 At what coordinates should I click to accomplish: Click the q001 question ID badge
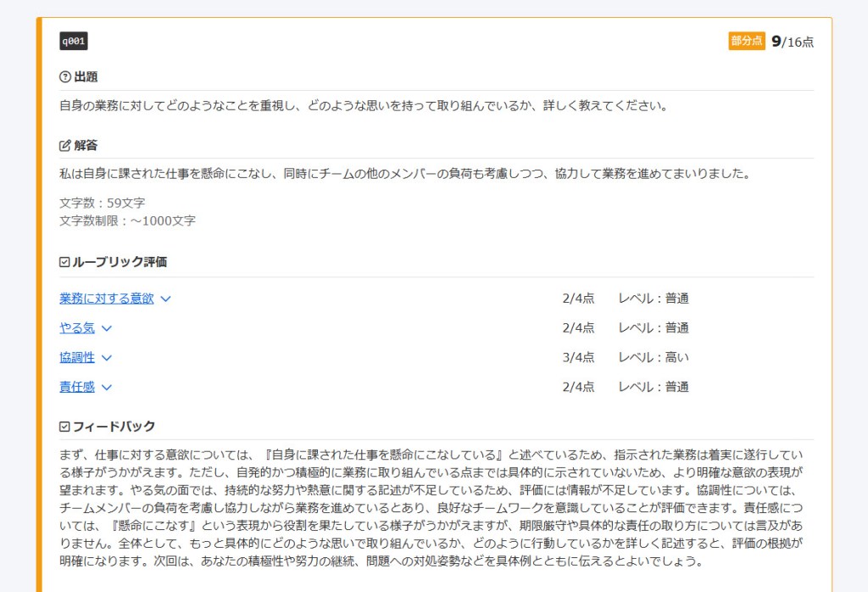pyautogui.click(x=74, y=41)
